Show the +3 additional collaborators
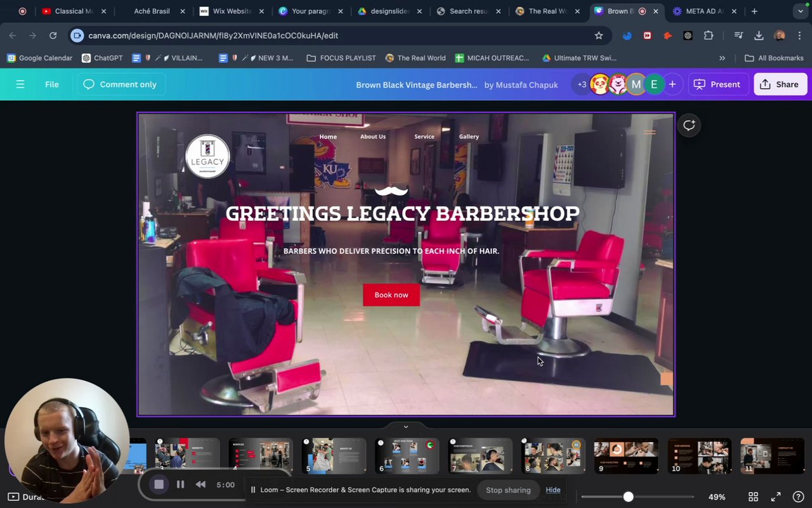The width and height of the screenshot is (812, 508). (x=582, y=84)
